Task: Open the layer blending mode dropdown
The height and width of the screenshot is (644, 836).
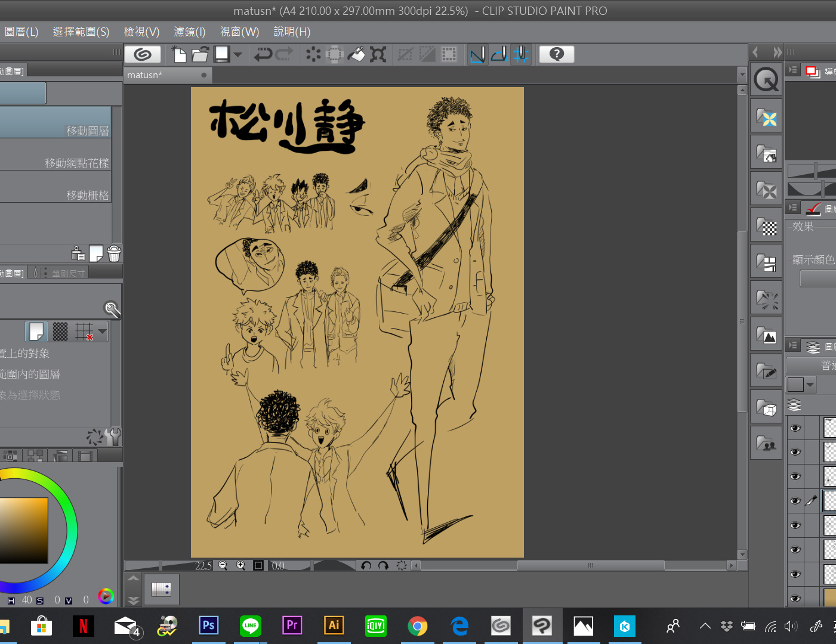Action: tap(811, 365)
